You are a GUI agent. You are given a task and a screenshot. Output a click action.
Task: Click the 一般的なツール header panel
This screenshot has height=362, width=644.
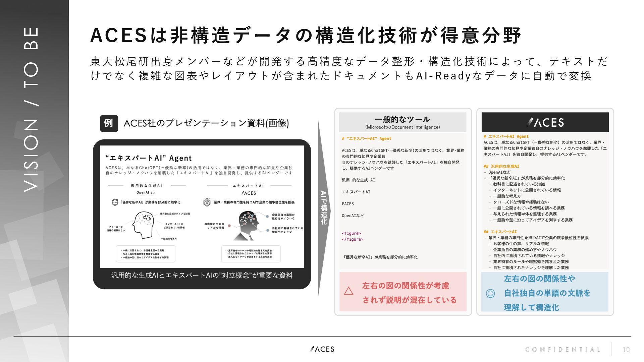coord(402,122)
